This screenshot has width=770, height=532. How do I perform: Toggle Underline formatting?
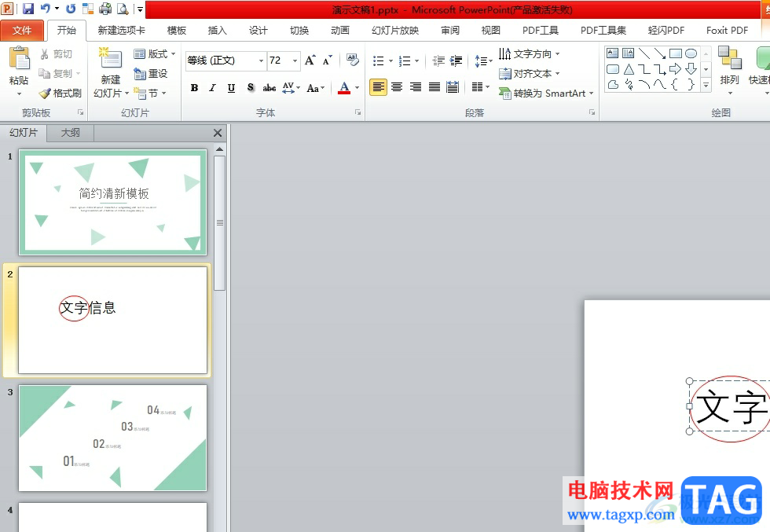pos(231,88)
